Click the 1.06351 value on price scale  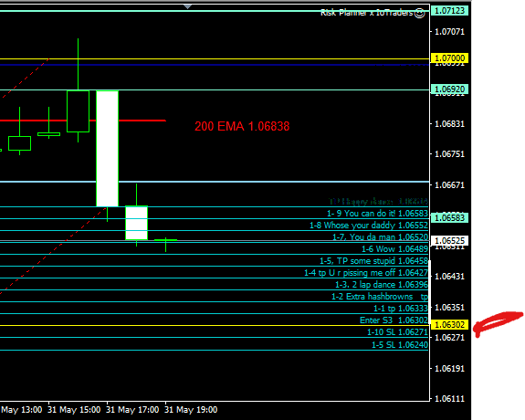pyautogui.click(x=449, y=307)
